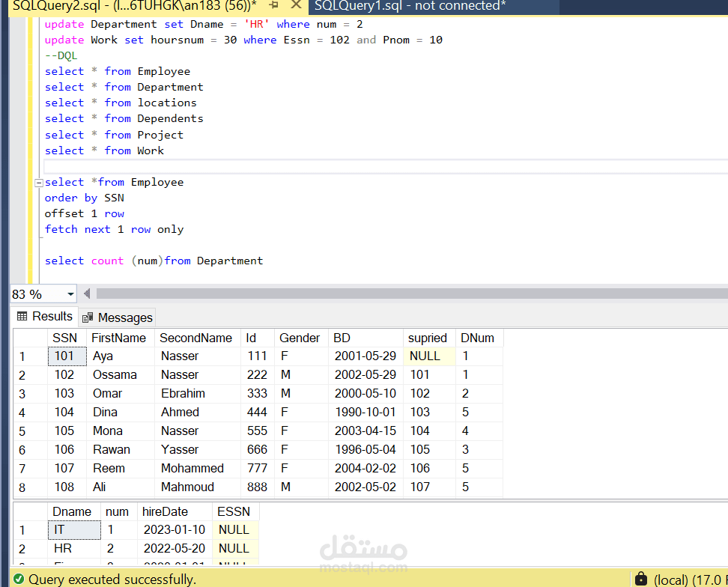The height and width of the screenshot is (587, 728).
Task: Click the lock icon in status bar
Action: 641,579
